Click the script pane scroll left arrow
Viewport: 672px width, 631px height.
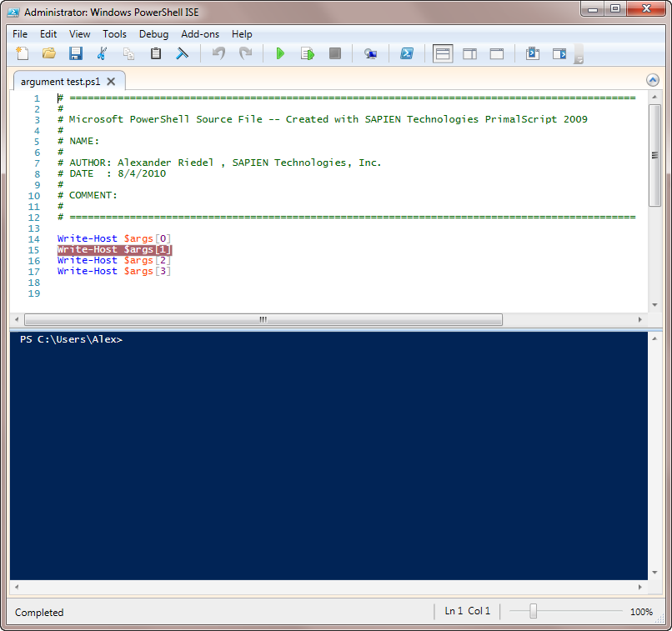[17, 319]
